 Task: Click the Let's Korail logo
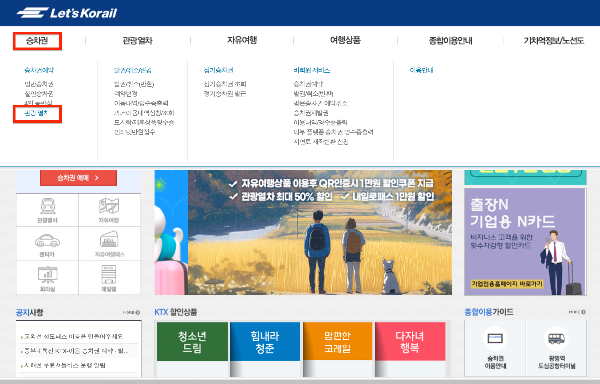(x=67, y=13)
